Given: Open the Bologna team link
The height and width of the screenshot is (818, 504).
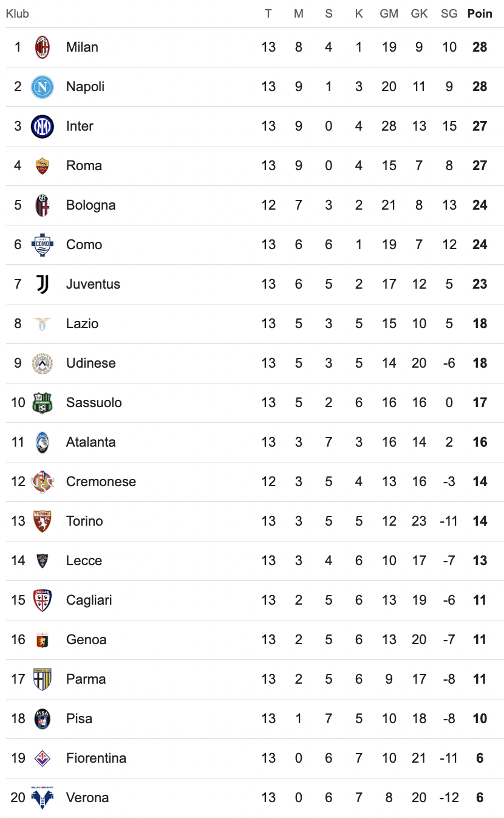Looking at the screenshot, I should click(x=90, y=205).
